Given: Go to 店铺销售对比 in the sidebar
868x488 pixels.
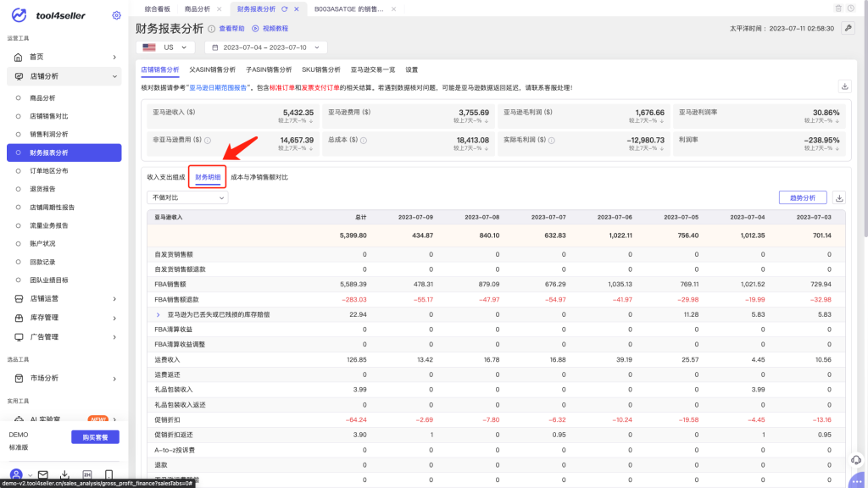Looking at the screenshot, I should (x=49, y=116).
